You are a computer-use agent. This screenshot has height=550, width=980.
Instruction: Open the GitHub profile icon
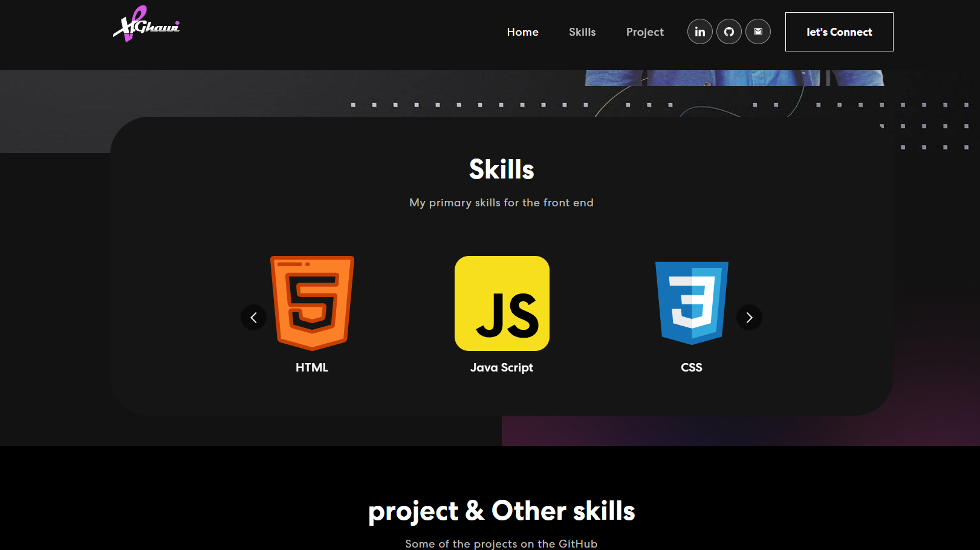click(x=729, y=31)
